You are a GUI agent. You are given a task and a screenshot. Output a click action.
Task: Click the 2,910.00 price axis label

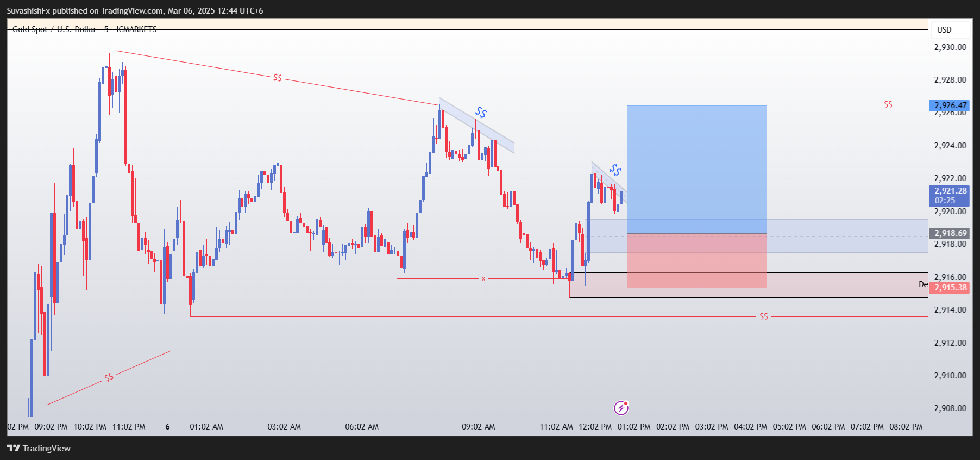point(950,376)
